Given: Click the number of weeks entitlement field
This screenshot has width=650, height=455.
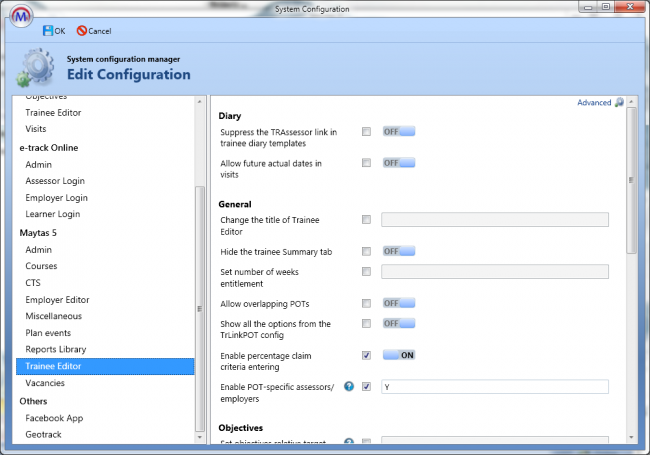Looking at the screenshot, I should click(x=495, y=272).
